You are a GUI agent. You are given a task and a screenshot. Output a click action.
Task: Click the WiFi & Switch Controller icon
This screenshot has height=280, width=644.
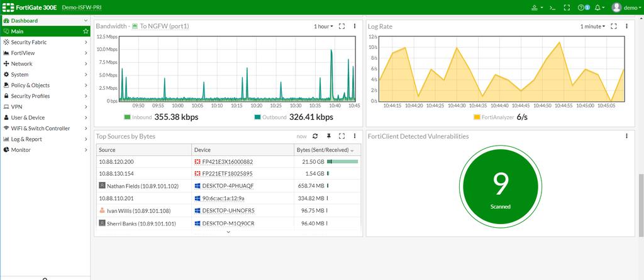pos(6,128)
